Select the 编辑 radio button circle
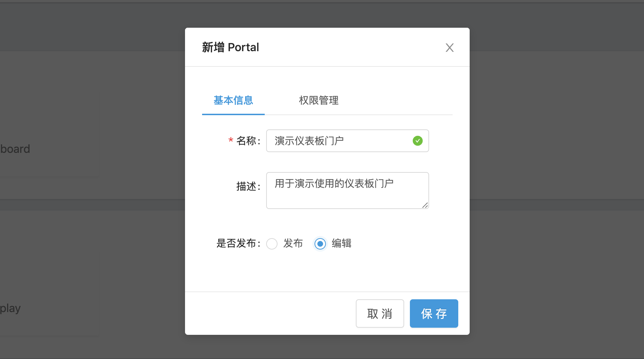This screenshot has width=644, height=359. tap(320, 244)
